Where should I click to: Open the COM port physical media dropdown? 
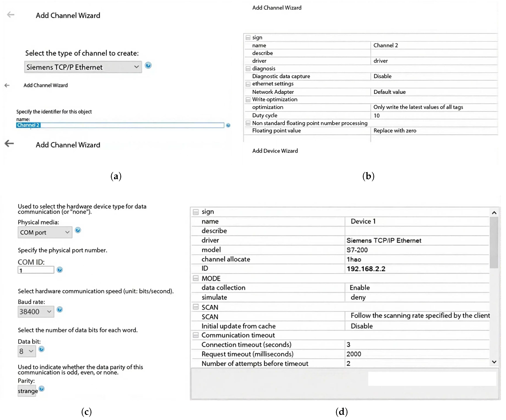point(45,232)
